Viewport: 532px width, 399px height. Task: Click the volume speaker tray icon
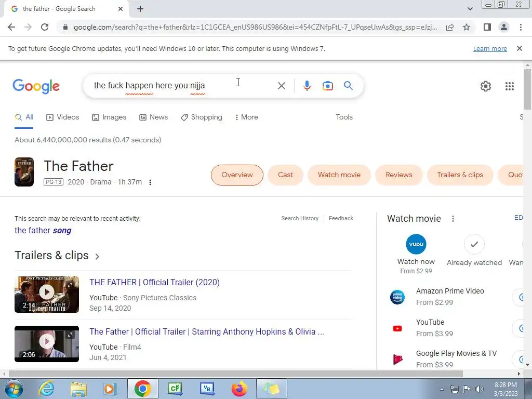pos(480,389)
